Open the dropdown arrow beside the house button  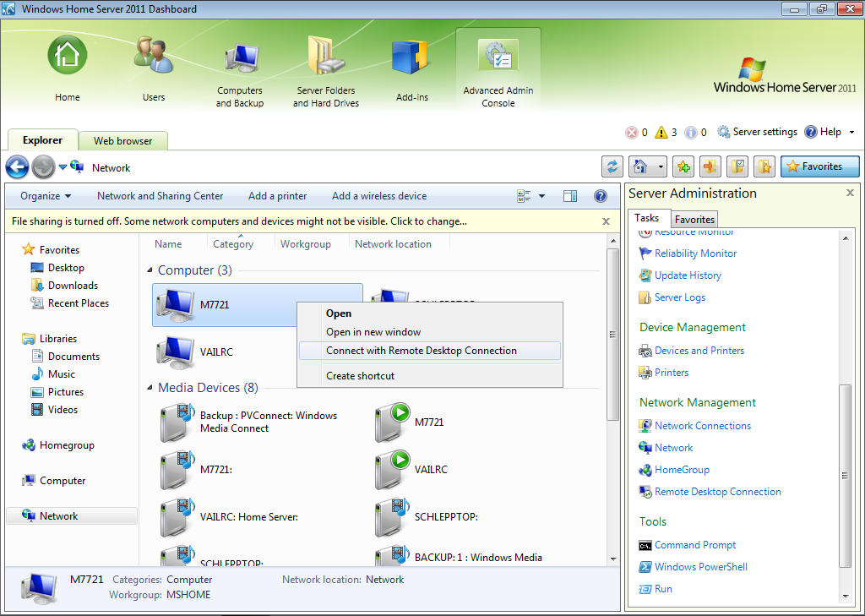[661, 166]
